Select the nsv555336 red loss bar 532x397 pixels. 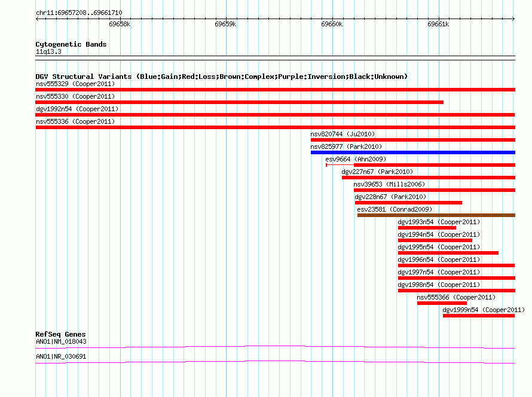(x=275, y=127)
